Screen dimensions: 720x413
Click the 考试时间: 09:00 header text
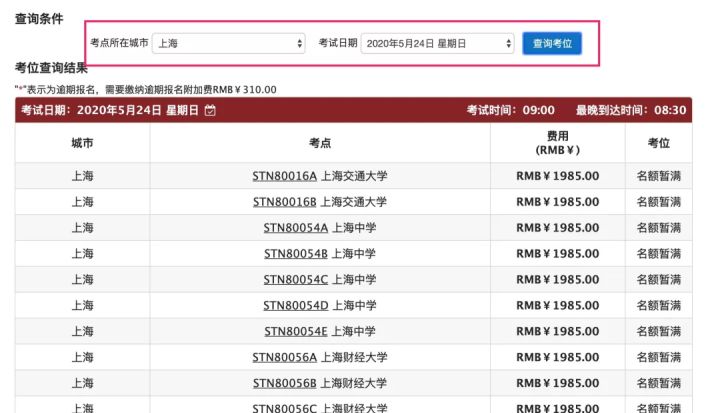[511, 110]
